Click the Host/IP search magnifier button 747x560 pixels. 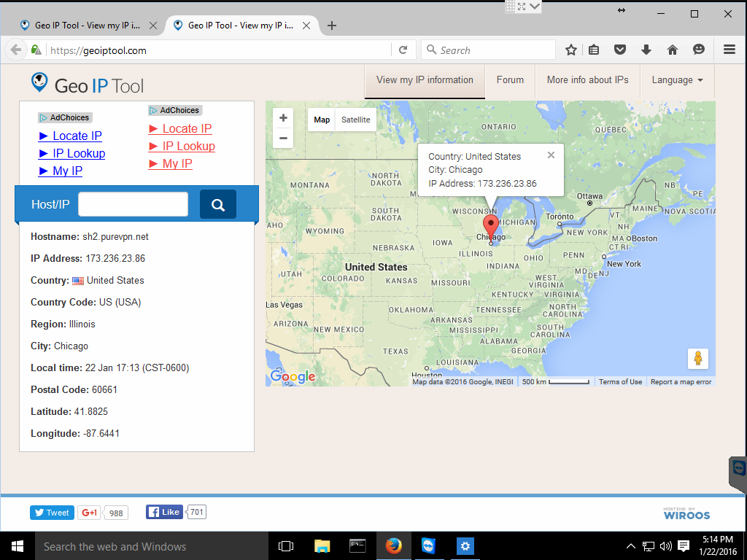click(x=218, y=205)
